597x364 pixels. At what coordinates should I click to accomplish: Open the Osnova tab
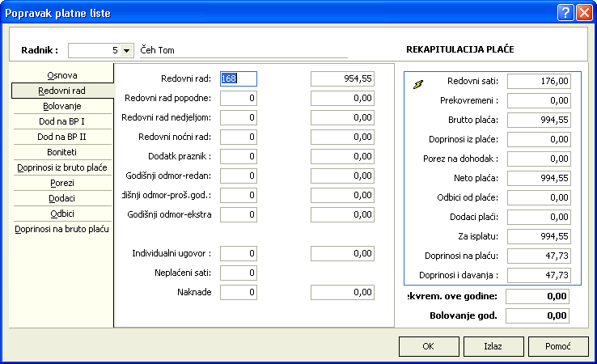[62, 75]
